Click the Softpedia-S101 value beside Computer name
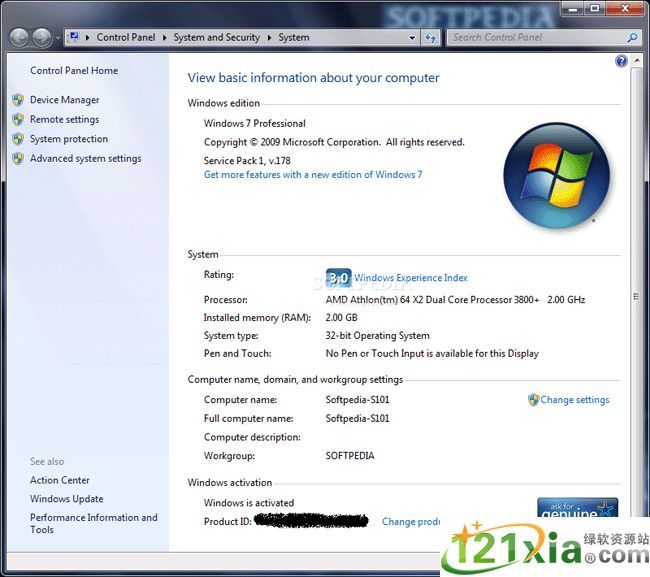Viewport: 650px width, 577px height. (x=357, y=400)
